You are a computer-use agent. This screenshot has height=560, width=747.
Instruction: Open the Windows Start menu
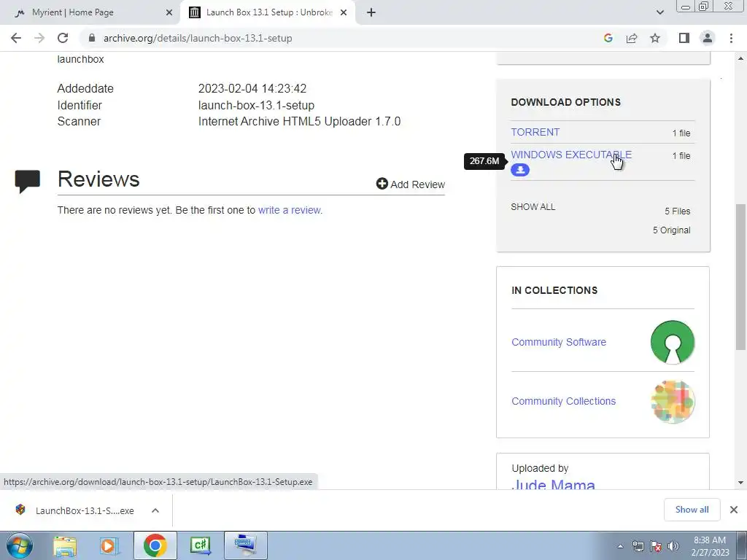pos(19,545)
